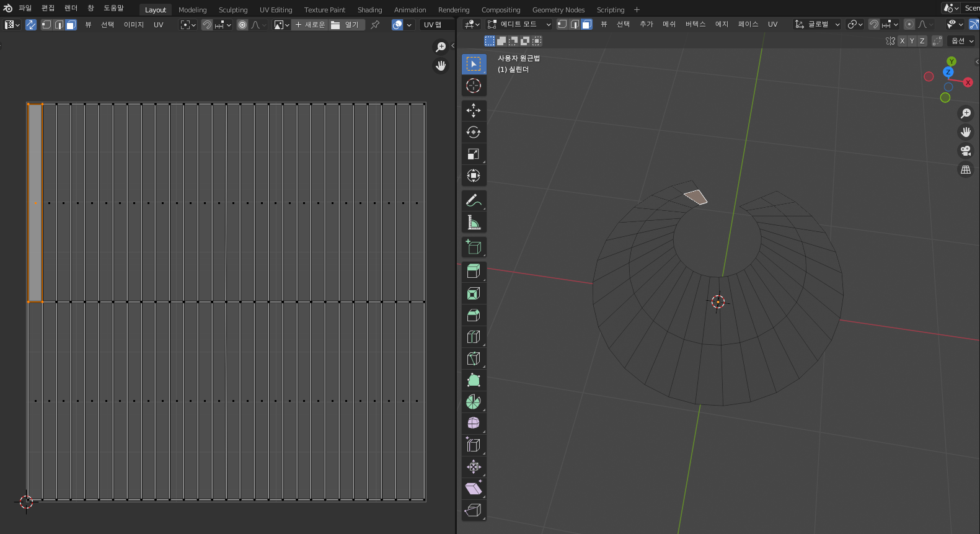This screenshot has width=980, height=534.
Task: Open UV editor type dropdown
Action: point(12,25)
